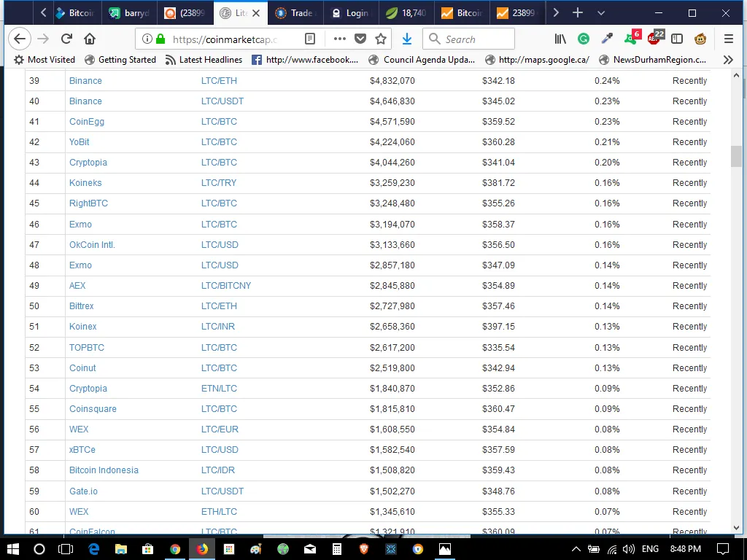
Task: Go back using the browser back arrow
Action: [x=20, y=39]
